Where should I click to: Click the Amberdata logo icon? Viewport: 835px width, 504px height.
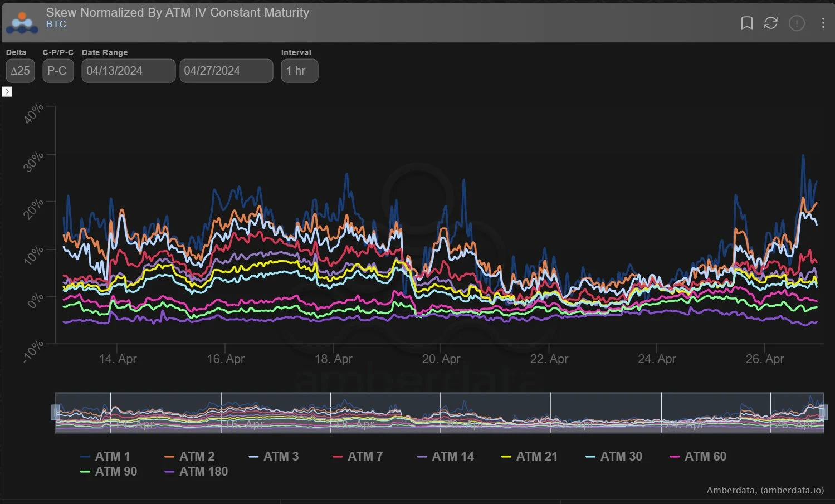pos(22,22)
